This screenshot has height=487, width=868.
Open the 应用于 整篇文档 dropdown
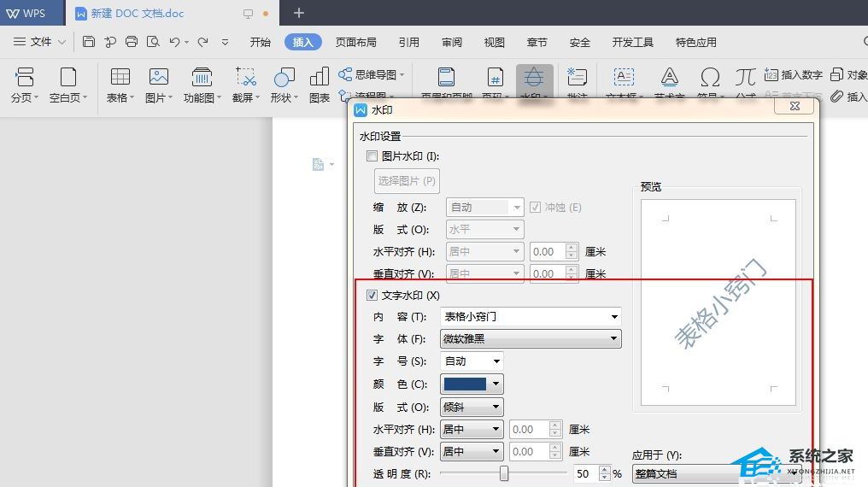tap(718, 473)
